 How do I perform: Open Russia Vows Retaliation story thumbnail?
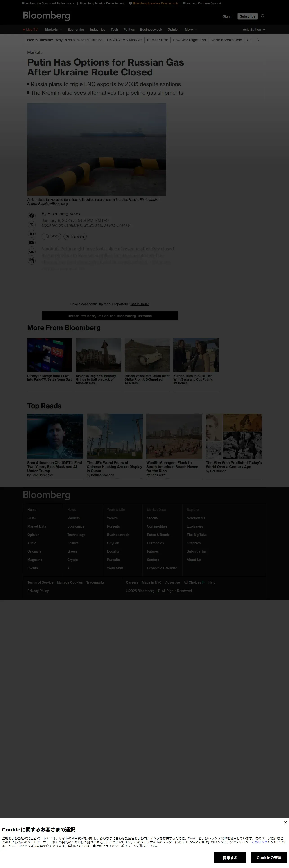click(x=147, y=355)
